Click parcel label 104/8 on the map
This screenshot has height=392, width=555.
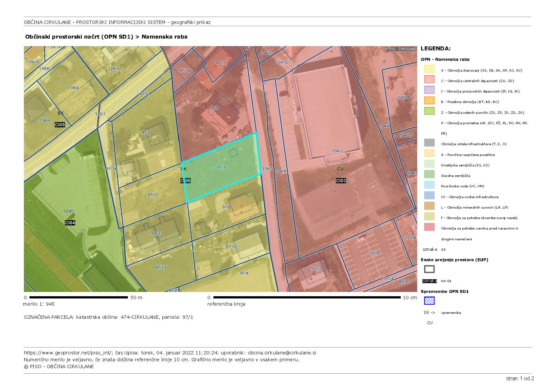[x=281, y=171]
